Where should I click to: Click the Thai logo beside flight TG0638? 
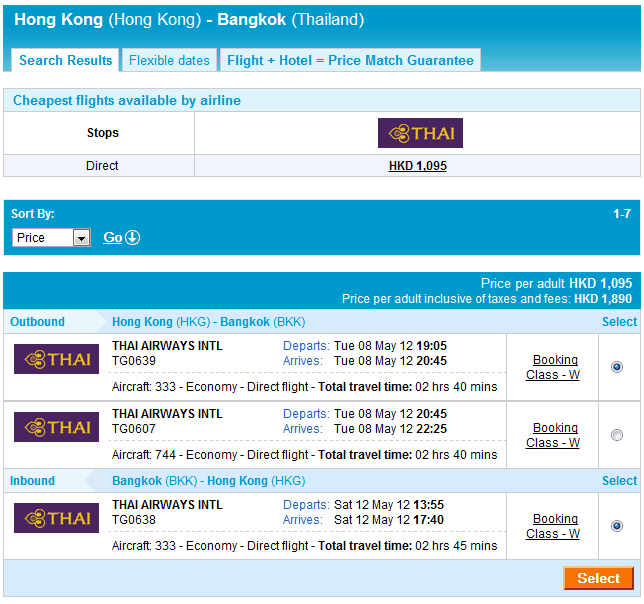point(56,518)
